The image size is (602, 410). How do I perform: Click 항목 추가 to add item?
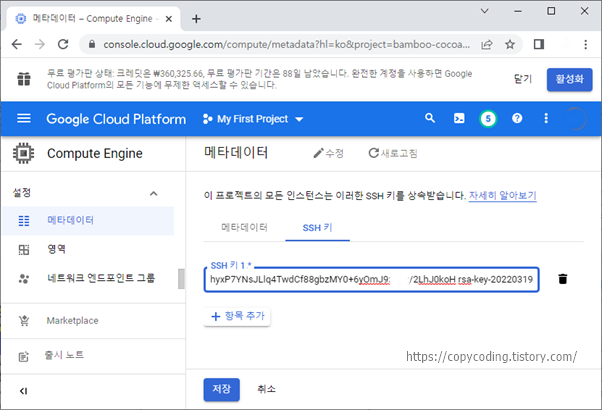[x=237, y=316]
